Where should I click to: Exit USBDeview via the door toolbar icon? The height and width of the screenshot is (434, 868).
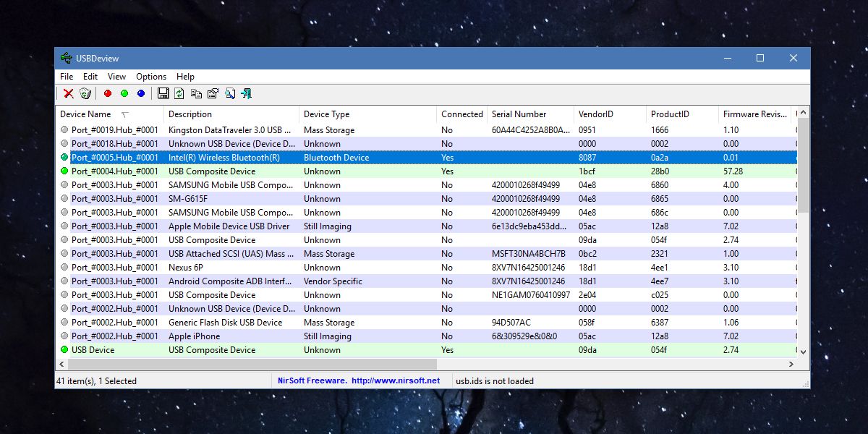point(246,93)
